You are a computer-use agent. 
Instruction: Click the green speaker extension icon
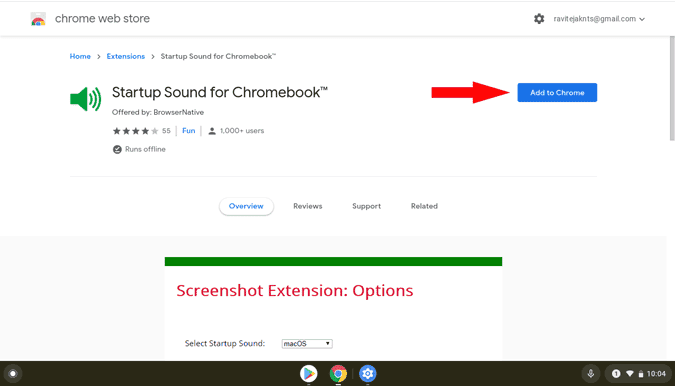point(86,99)
